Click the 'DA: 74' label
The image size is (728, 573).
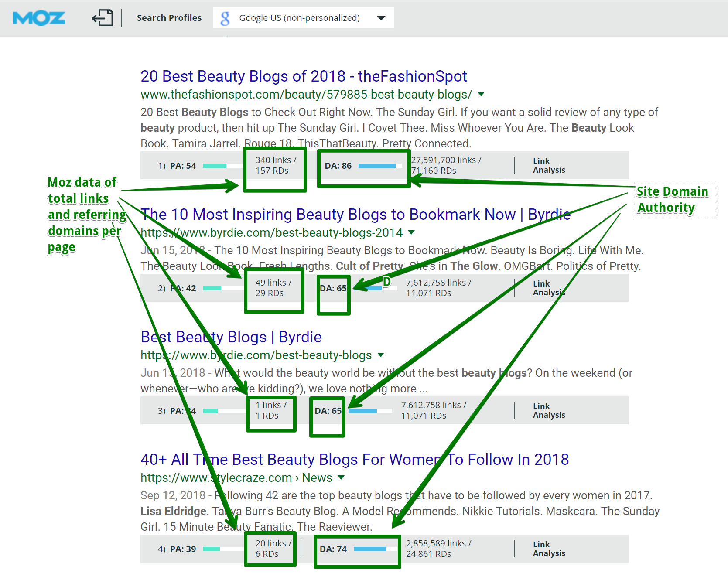333,549
